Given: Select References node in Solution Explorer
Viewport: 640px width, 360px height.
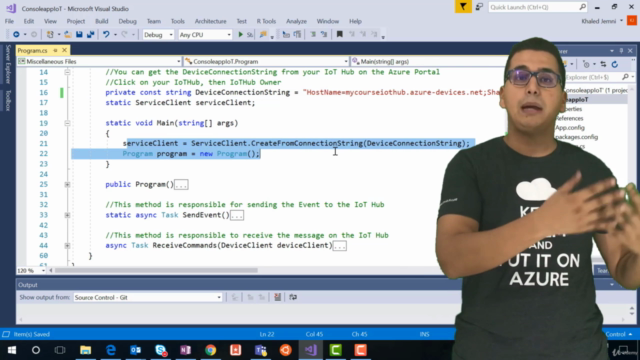Looking at the screenshot, I should tap(569, 118).
